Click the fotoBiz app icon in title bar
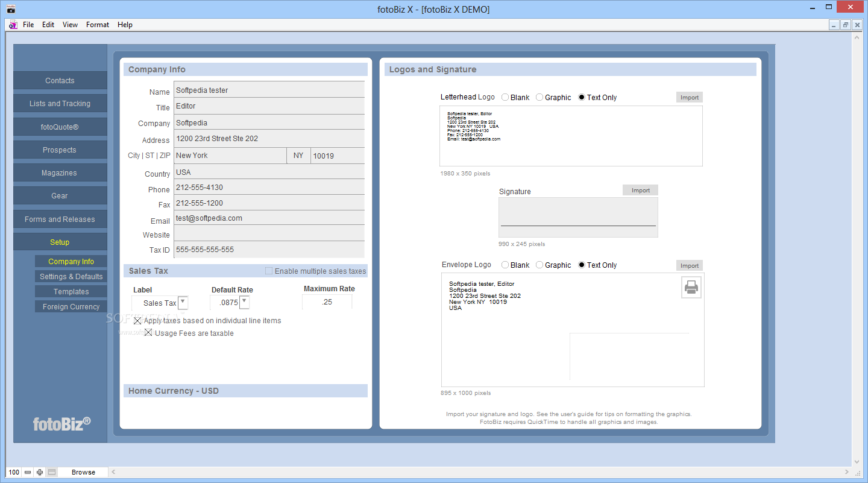 [10, 9]
